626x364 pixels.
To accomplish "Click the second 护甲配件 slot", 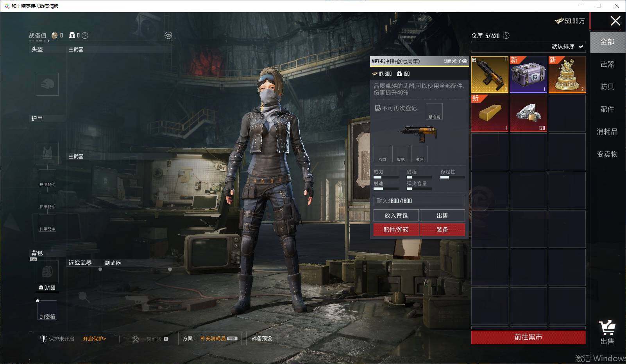I will click(47, 201).
